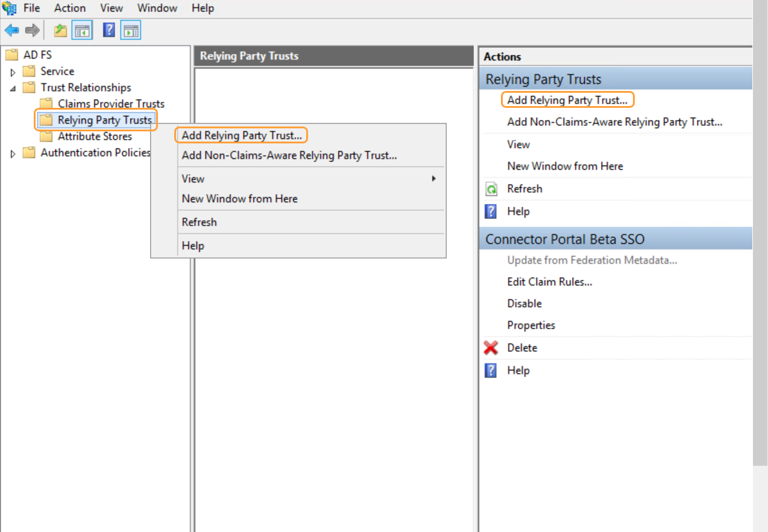The width and height of the screenshot is (768, 532).
Task: Select Attribute Stores in the tree
Action: click(x=94, y=137)
